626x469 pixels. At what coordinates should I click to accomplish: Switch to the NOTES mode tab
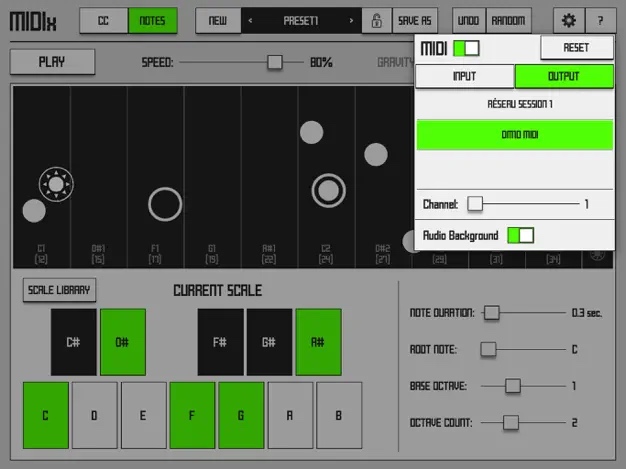(x=153, y=20)
